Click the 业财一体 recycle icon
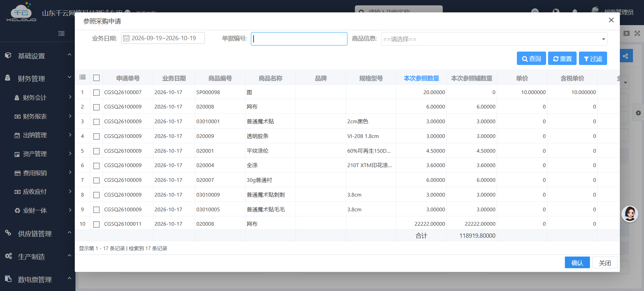 [x=17, y=210]
